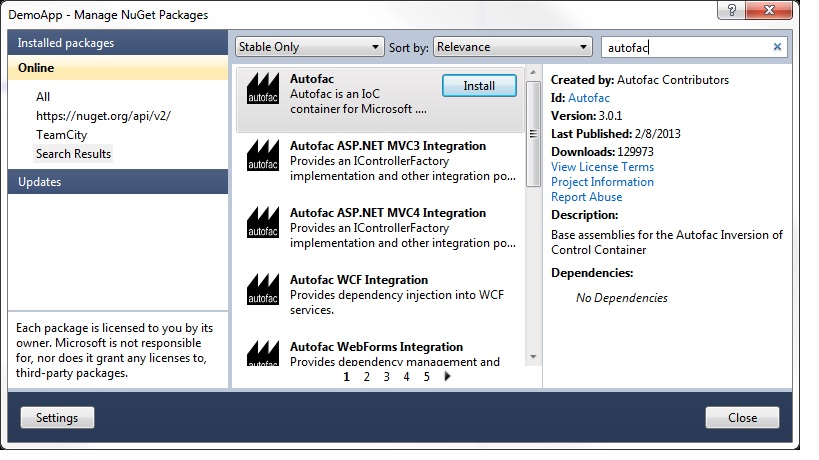819x460 pixels.
Task: Click the Version 3.0.1 text
Action: (x=587, y=115)
